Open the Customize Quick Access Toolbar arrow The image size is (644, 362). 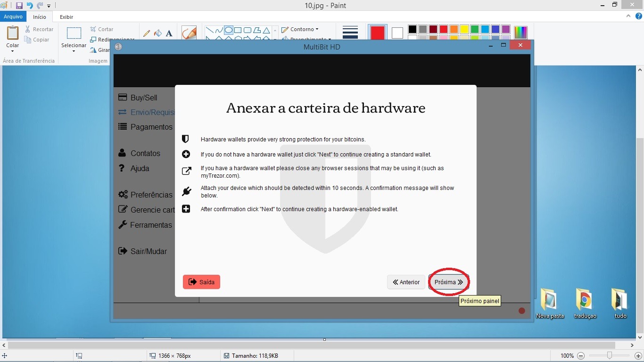[x=49, y=6]
